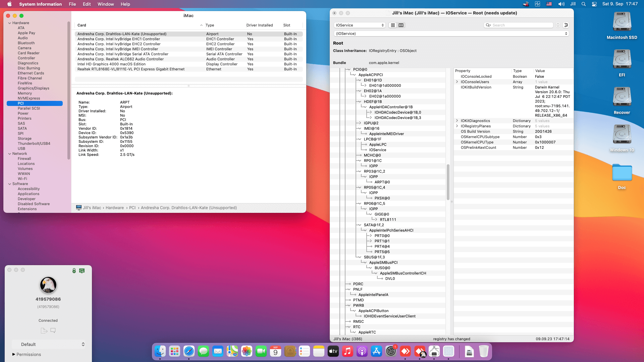Select Graphics/Displays in sidebar
The image size is (644, 362).
point(34,88)
